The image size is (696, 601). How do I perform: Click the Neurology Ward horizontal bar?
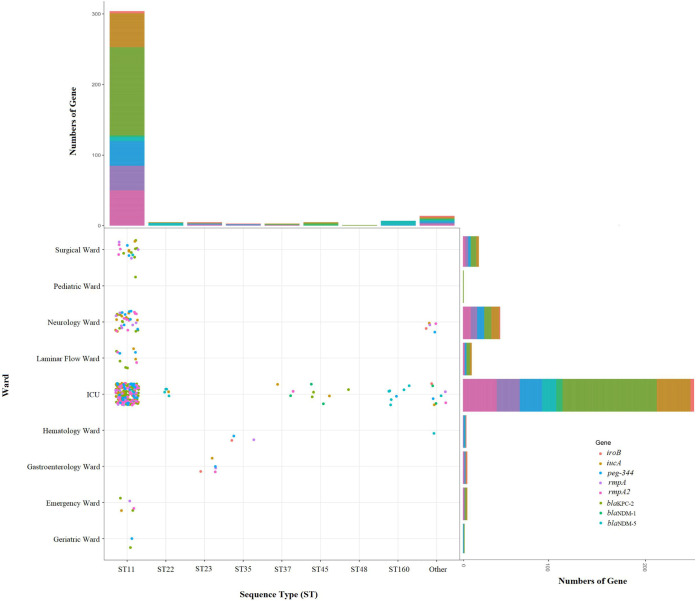pyautogui.click(x=482, y=323)
